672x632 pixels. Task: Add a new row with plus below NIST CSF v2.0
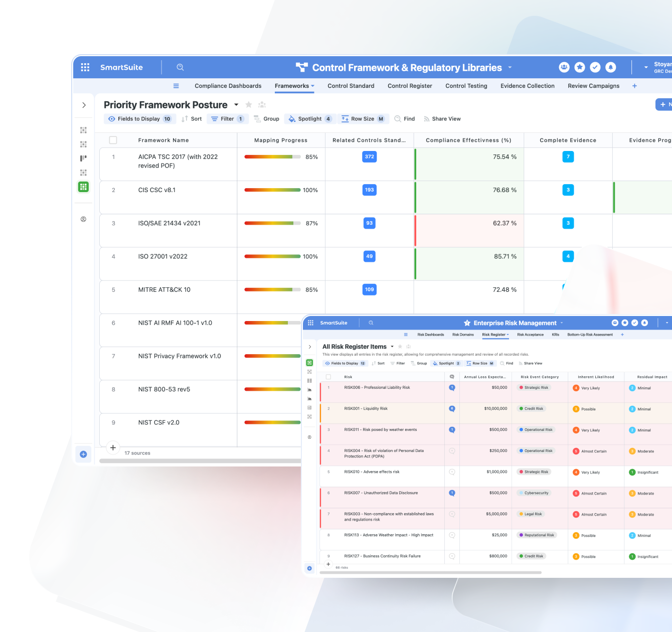click(x=113, y=447)
